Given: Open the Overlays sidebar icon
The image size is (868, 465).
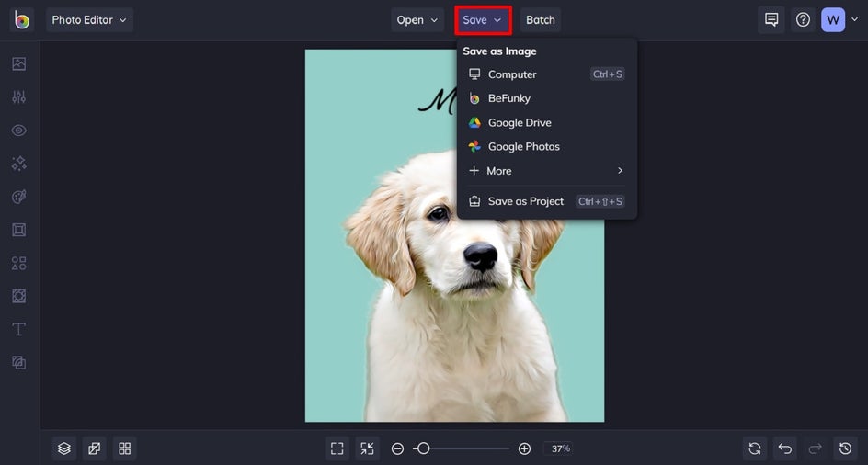Looking at the screenshot, I should coord(18,296).
